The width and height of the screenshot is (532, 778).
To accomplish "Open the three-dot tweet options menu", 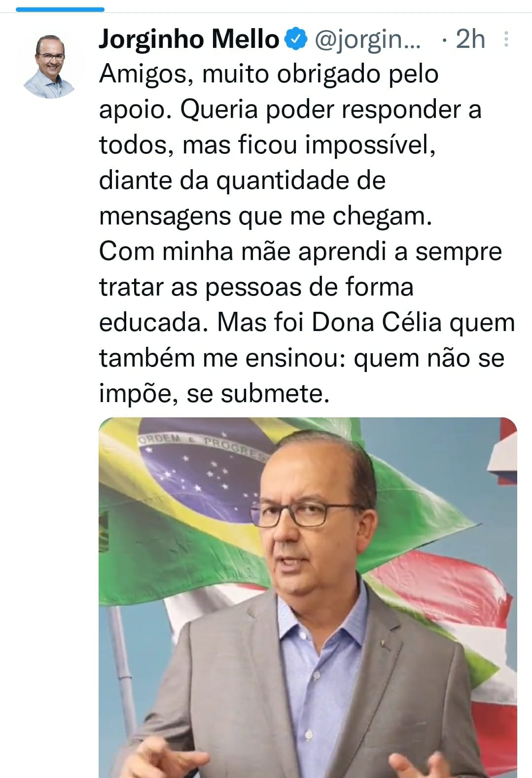I will click(x=505, y=39).
